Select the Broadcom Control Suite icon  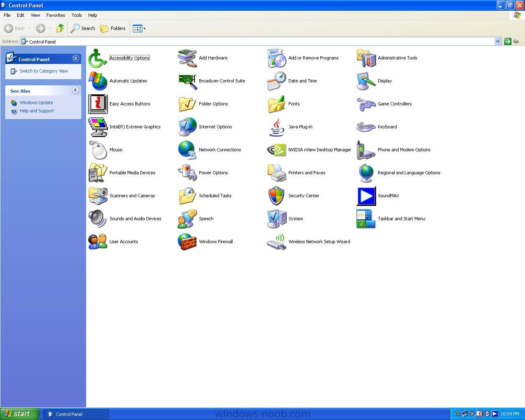point(187,81)
